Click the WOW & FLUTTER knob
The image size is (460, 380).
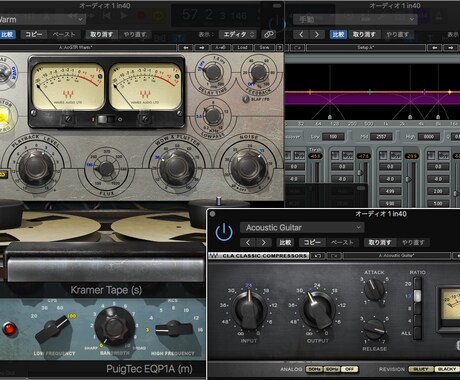click(x=176, y=167)
